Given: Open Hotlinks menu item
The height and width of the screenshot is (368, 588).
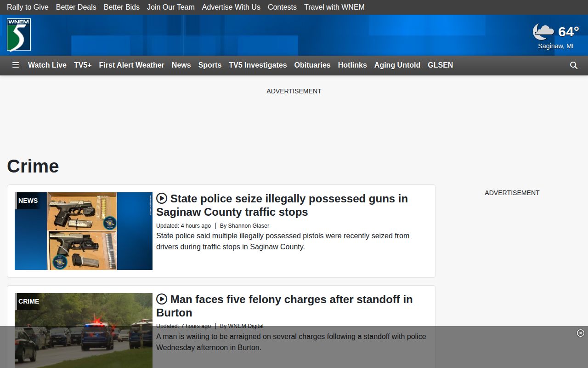Looking at the screenshot, I should (x=352, y=65).
